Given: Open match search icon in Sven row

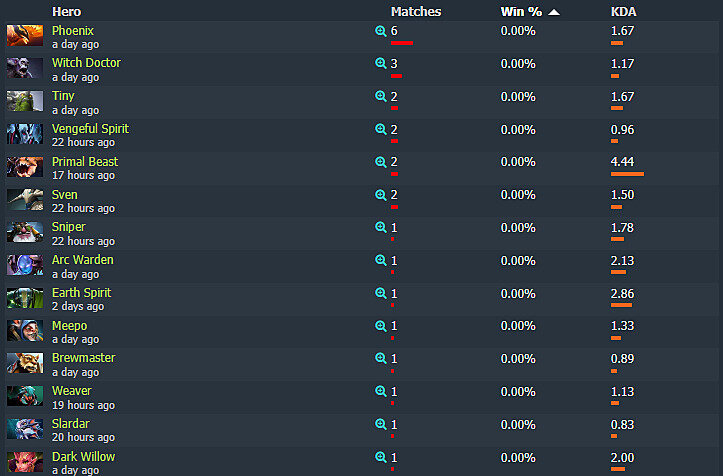Looking at the screenshot, I should [x=380, y=195].
